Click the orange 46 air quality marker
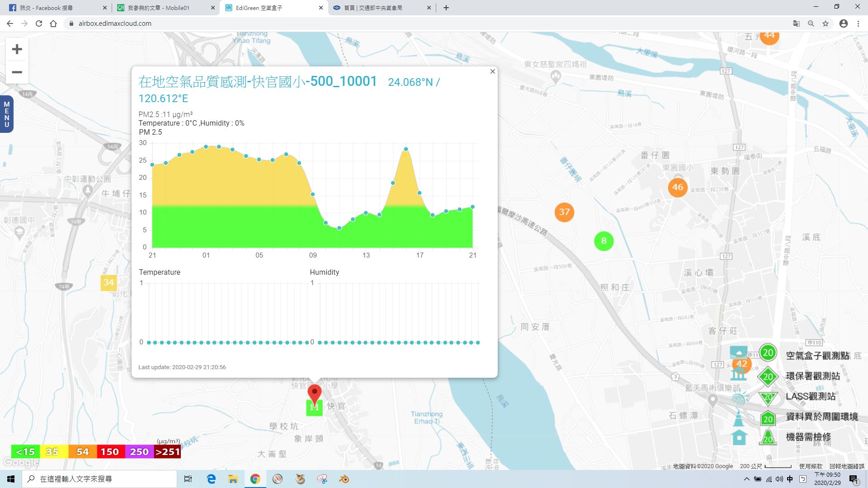Image resolution: width=868 pixels, height=488 pixels. coord(677,187)
